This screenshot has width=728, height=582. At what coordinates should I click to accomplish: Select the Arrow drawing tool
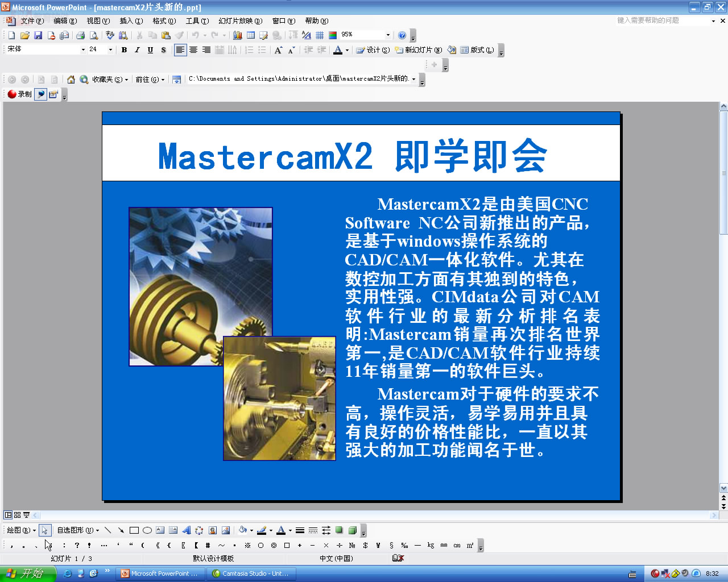(x=121, y=530)
